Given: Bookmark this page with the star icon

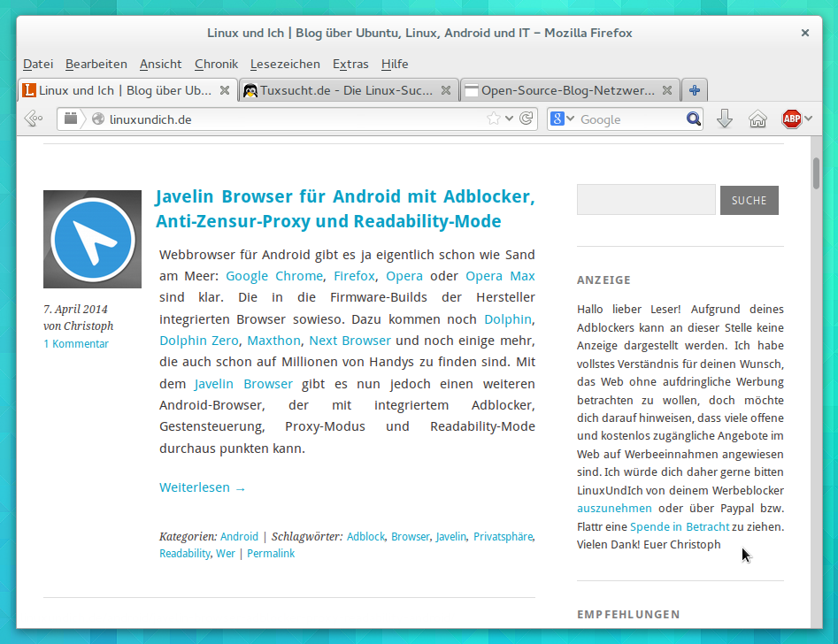Looking at the screenshot, I should 494,119.
